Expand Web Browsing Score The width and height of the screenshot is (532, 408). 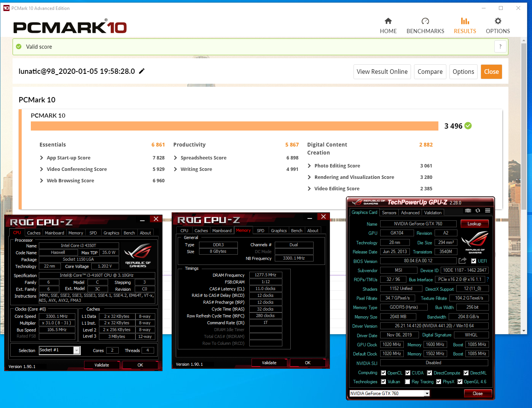tap(41, 180)
